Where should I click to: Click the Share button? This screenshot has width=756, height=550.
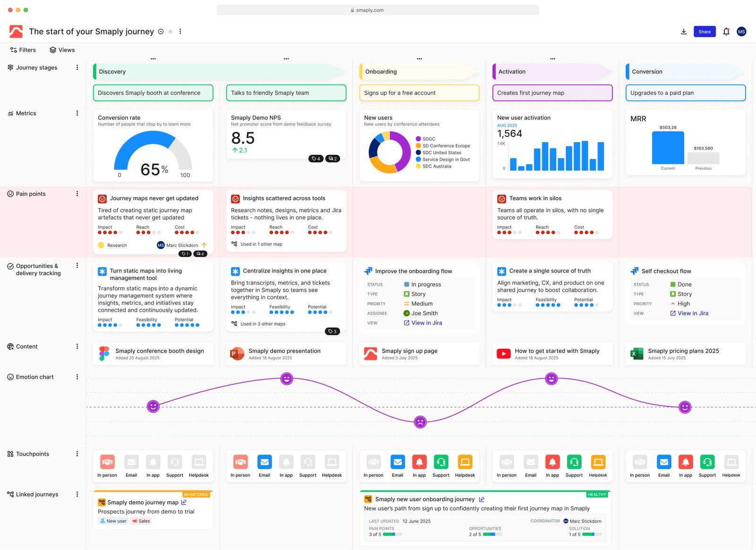(704, 31)
